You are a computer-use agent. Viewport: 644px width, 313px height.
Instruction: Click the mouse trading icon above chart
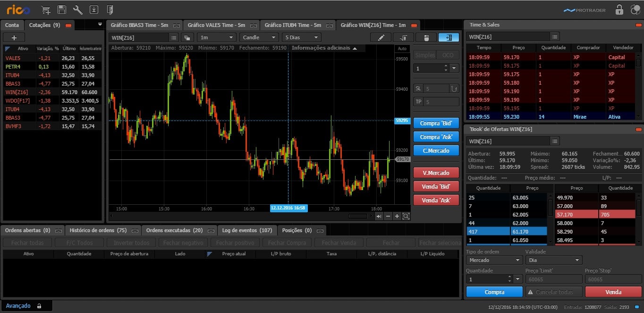click(426, 37)
